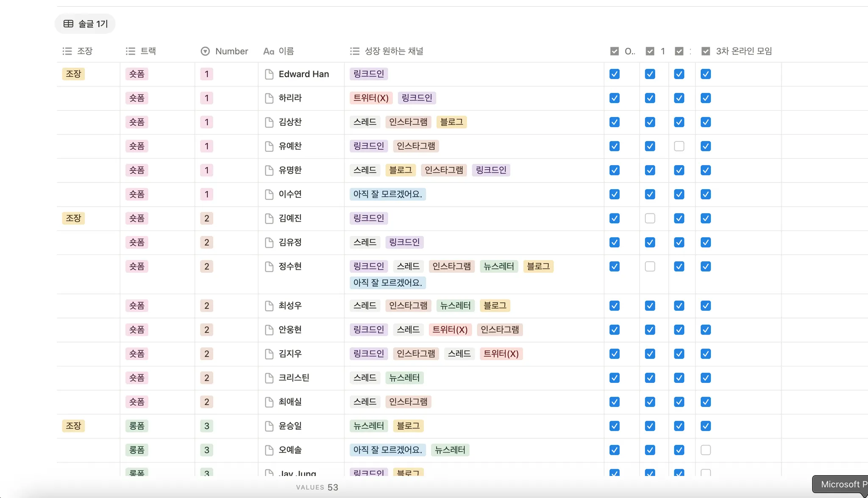The width and height of the screenshot is (868, 498).
Task: Click the page icon next to 하리라
Action: click(x=269, y=98)
